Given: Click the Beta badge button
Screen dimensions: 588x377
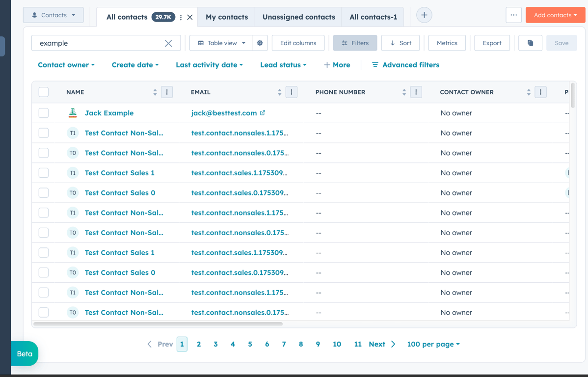Looking at the screenshot, I should tap(25, 354).
